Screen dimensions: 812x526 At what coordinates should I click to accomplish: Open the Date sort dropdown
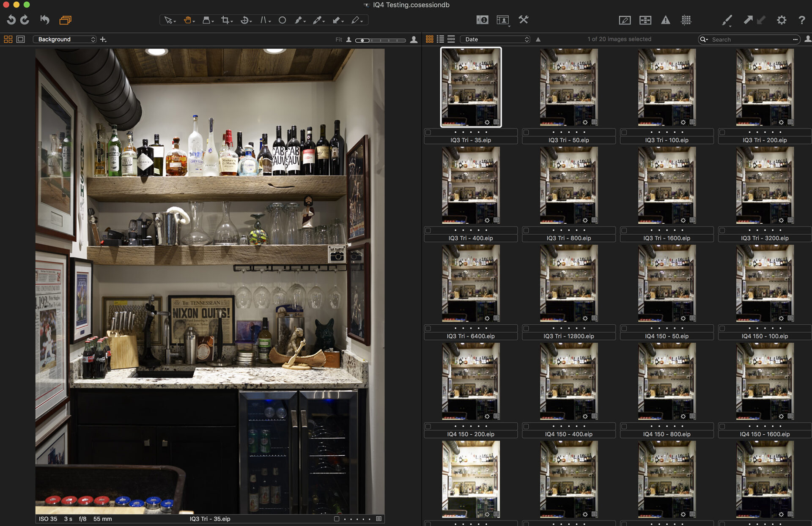click(495, 39)
